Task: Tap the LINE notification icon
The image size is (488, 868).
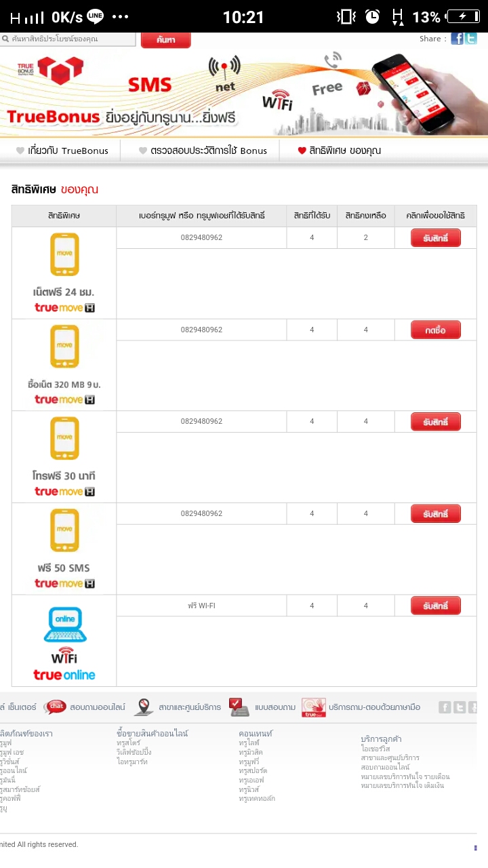Action: coord(96,16)
